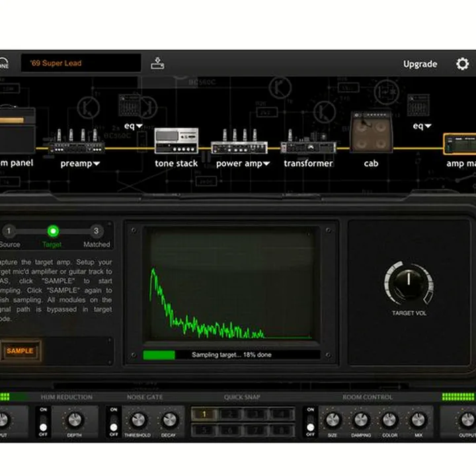476x476 pixels.
Task: Click the Input knob
Action: [3, 420]
